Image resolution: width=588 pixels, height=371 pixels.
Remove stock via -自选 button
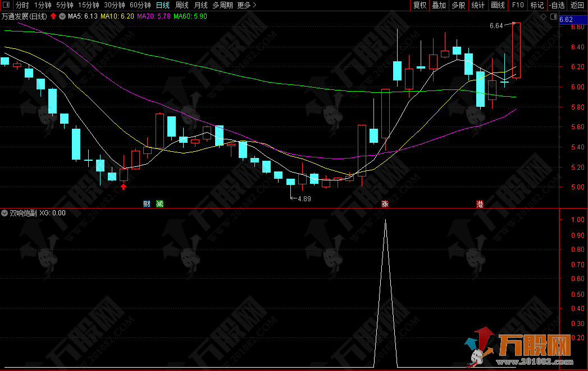557,5
